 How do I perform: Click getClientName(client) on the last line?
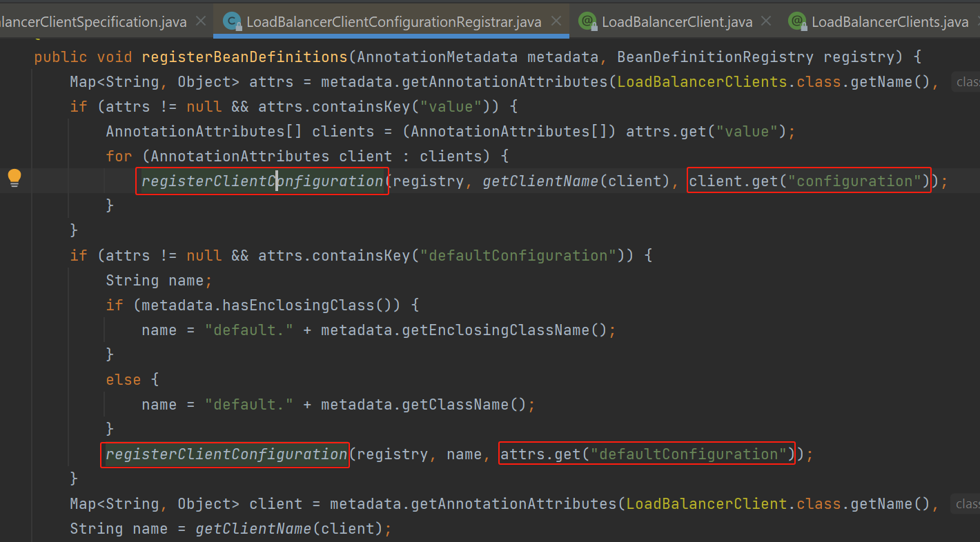point(290,528)
